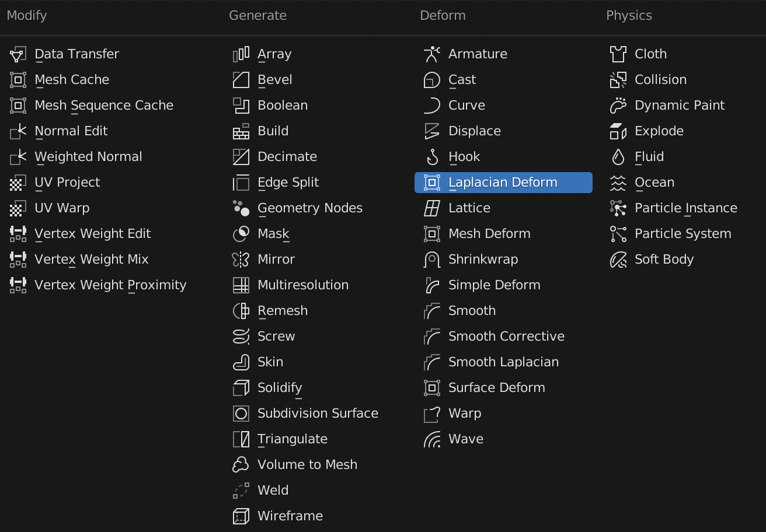Image resolution: width=766 pixels, height=532 pixels.
Task: Click the Fluid droplet icon
Action: click(618, 157)
